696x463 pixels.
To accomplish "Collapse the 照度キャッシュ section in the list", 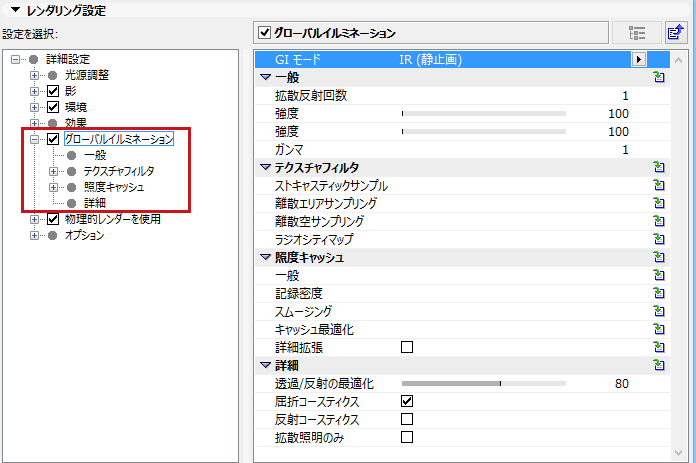I will 265,257.
